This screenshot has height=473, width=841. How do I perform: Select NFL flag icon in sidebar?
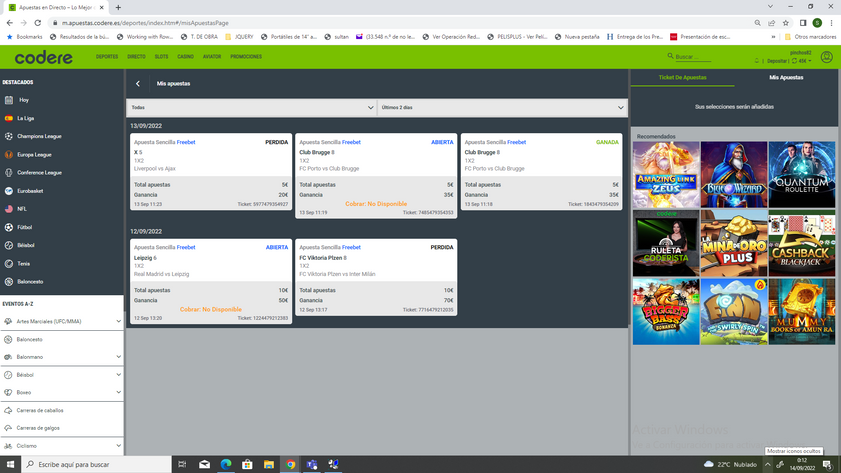(x=9, y=209)
